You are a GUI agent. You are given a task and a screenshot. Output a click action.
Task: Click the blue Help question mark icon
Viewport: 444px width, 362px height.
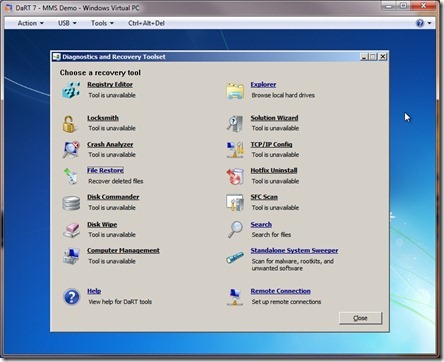point(71,297)
